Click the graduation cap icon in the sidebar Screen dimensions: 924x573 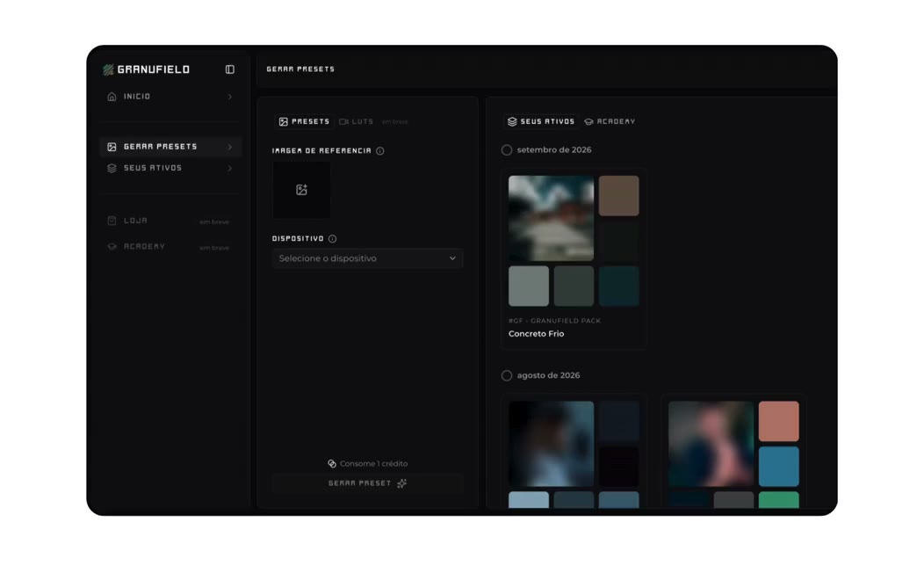(x=112, y=246)
